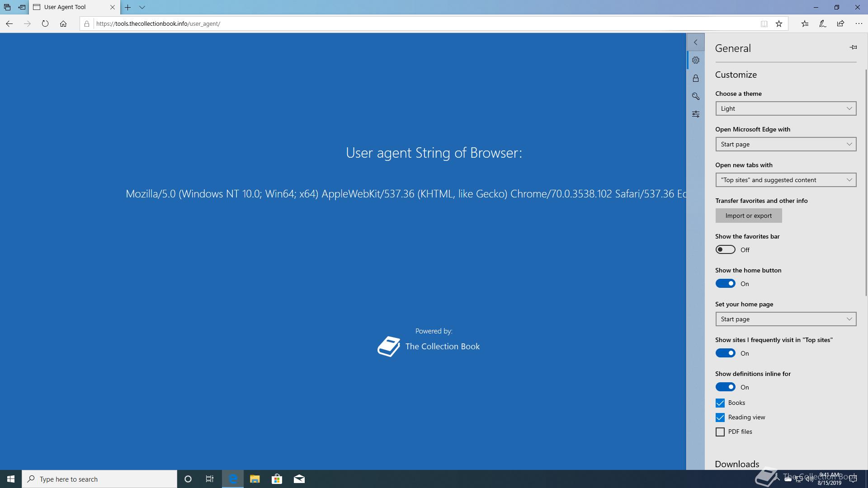The width and height of the screenshot is (868, 488).
Task: Toggle Show the favorites bar switch
Action: [x=726, y=250]
